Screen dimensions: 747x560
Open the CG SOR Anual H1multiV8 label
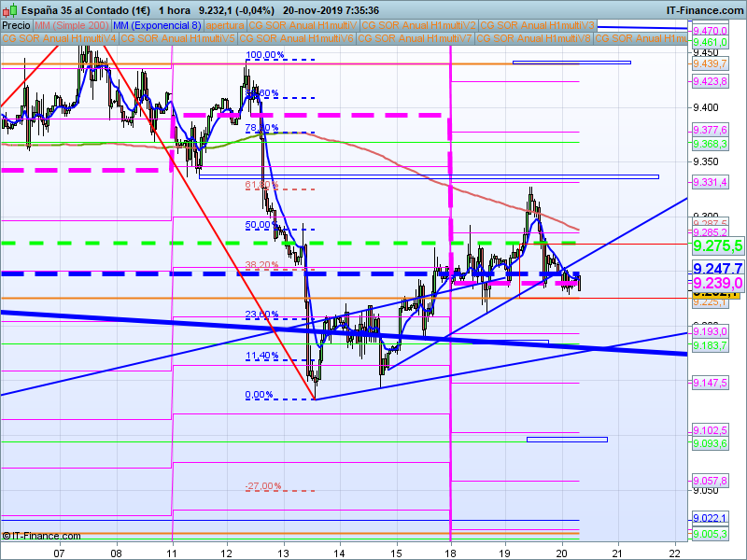533,38
